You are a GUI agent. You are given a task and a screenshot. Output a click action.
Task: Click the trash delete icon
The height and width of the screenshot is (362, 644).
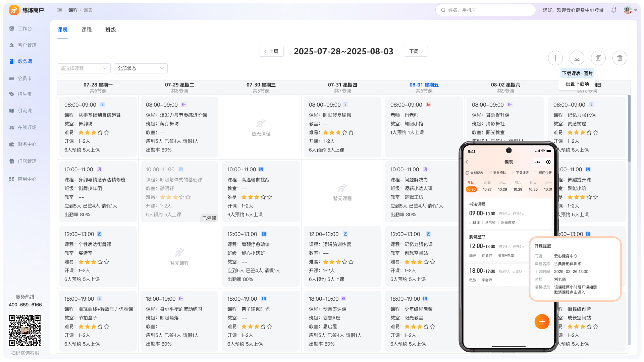pos(620,58)
